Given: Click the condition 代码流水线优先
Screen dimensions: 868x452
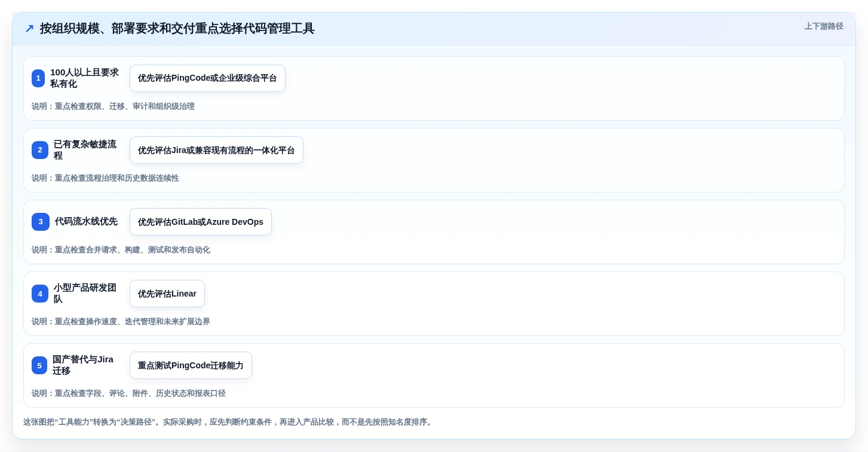Looking at the screenshot, I should click(86, 222).
